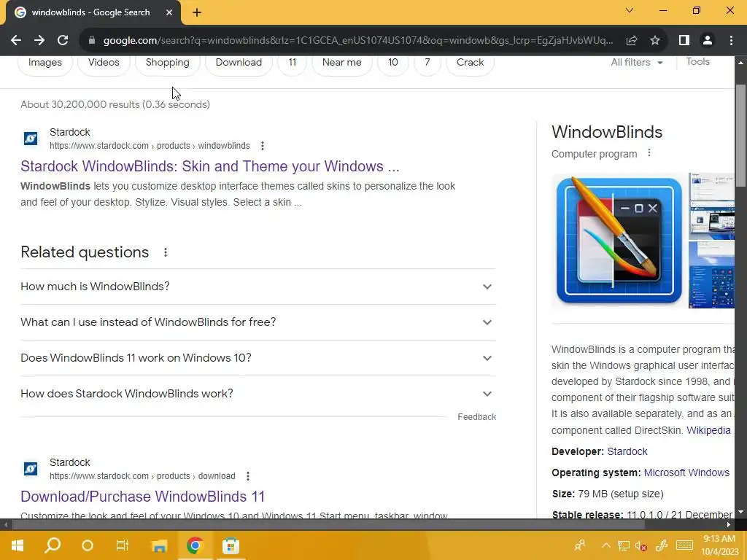Select the Near me search chip

pyautogui.click(x=341, y=63)
